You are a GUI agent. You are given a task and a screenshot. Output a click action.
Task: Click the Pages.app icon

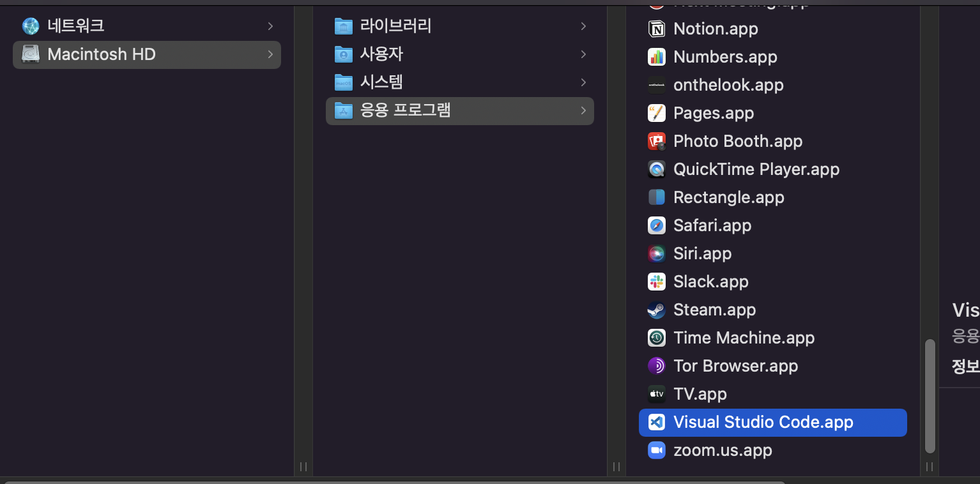[x=656, y=113]
